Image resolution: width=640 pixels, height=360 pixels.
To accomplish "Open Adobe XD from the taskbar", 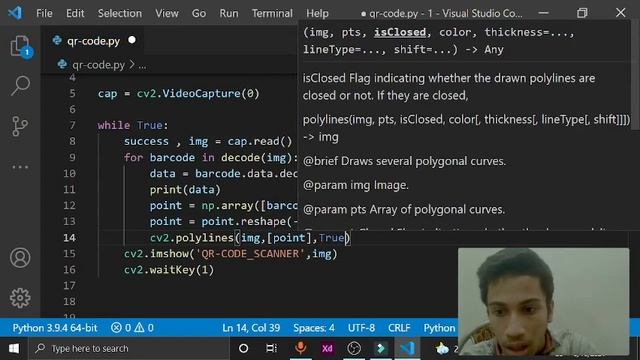I will 327,348.
